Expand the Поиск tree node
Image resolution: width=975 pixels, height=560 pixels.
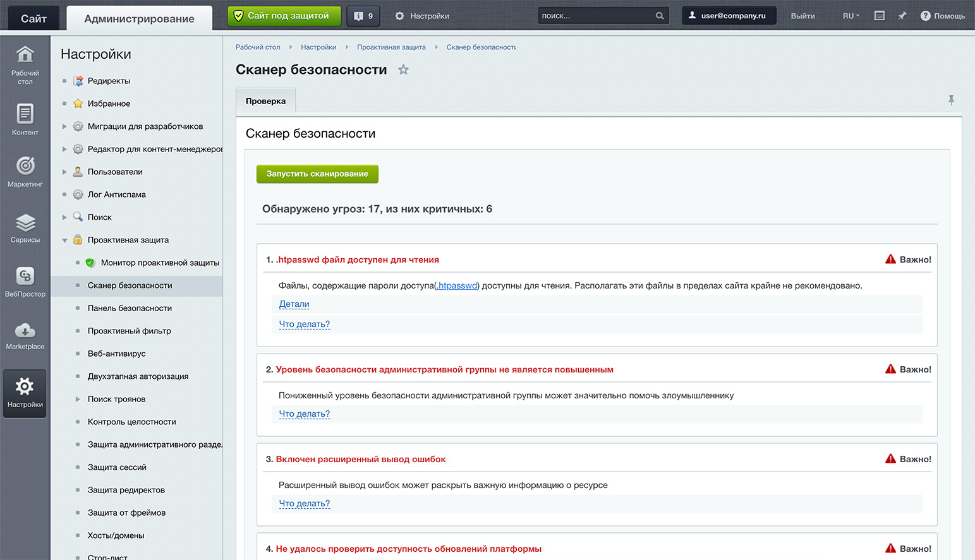click(64, 217)
